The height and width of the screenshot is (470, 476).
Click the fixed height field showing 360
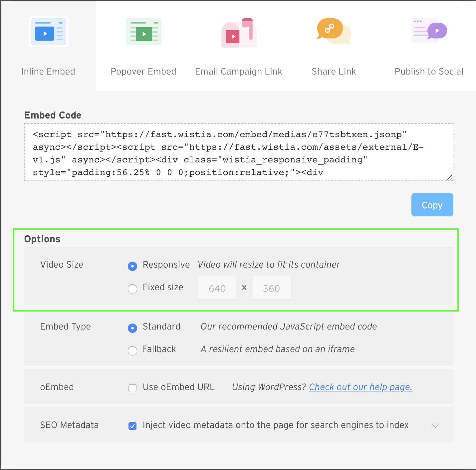272,288
